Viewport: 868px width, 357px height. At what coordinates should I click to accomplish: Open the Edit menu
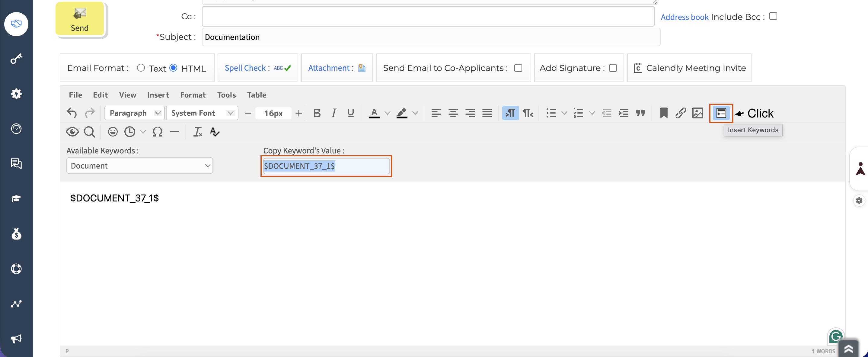tap(101, 95)
